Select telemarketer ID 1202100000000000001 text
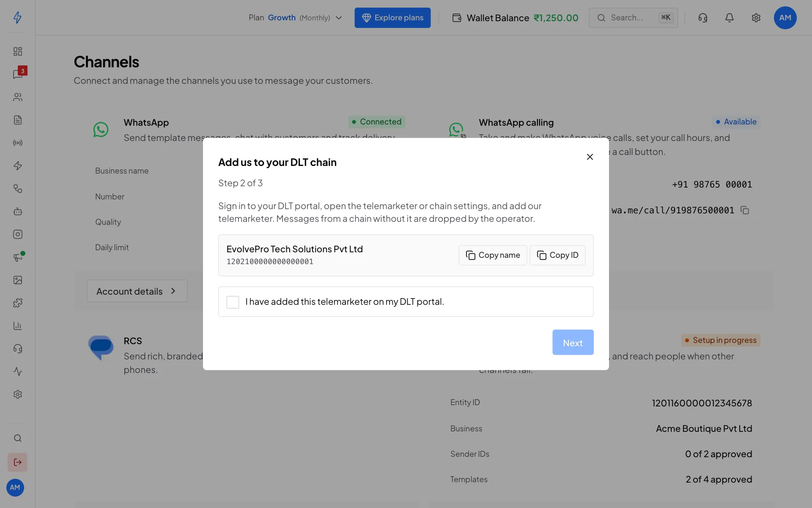Image resolution: width=812 pixels, height=508 pixels. [x=270, y=262]
